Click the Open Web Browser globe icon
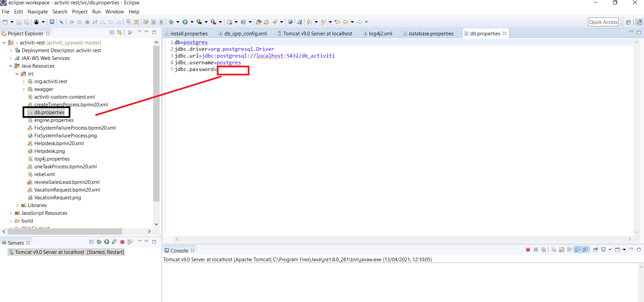Image resolution: width=644 pixels, height=302 pixels. [290, 22]
